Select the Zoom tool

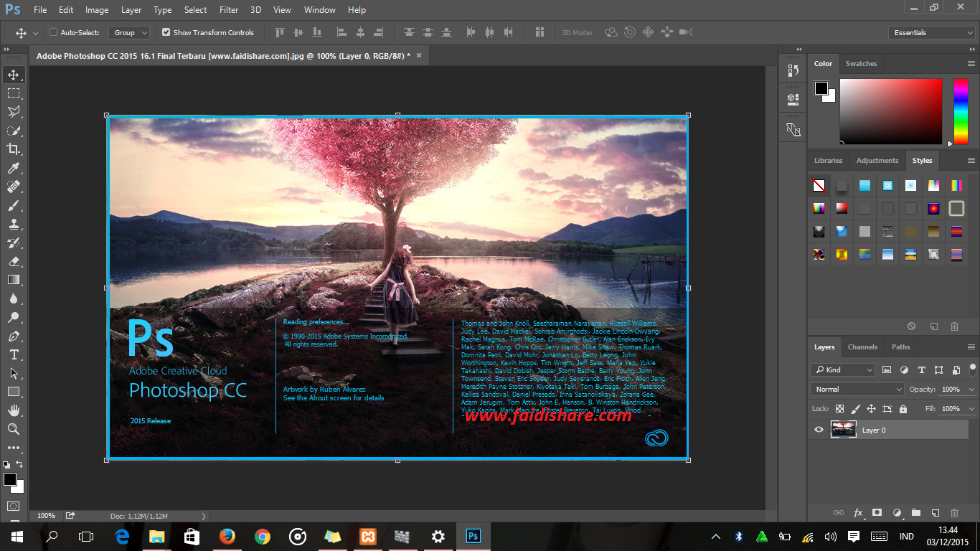[14, 429]
